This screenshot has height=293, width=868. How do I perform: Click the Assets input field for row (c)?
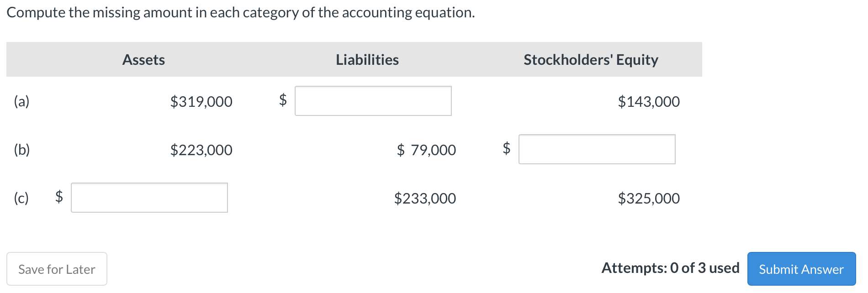(x=149, y=198)
